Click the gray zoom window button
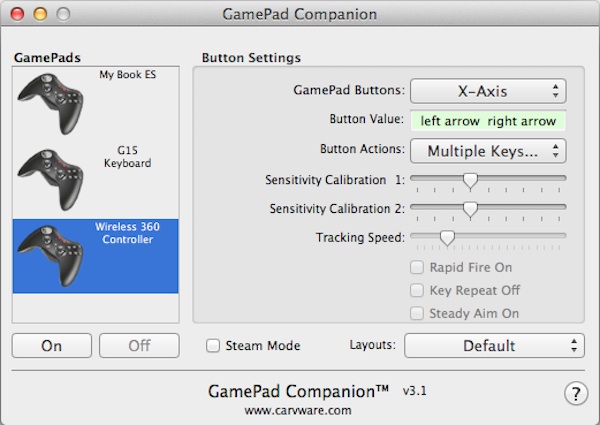This screenshot has height=425, width=600. click(x=63, y=14)
